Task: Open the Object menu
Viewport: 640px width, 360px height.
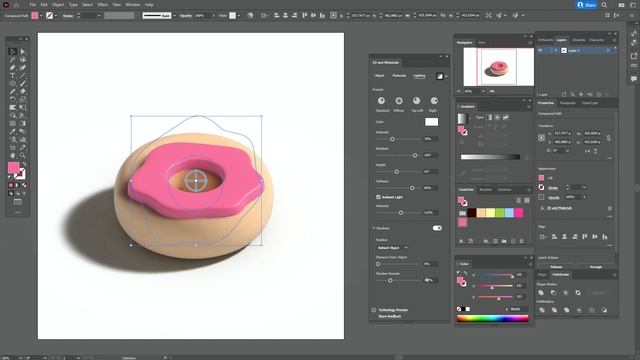Action: pyautogui.click(x=58, y=5)
